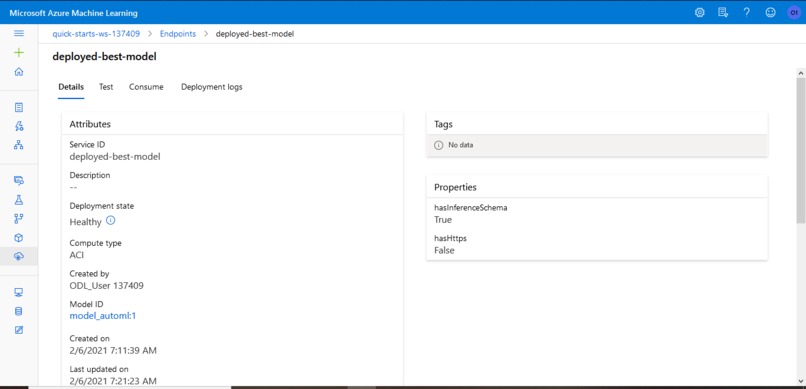Click hasHttps False value
Screen dimensions: 806x389
tap(444, 250)
